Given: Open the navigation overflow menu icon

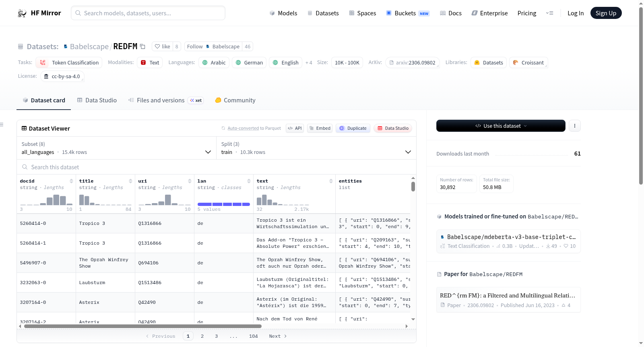Looking at the screenshot, I should (x=549, y=13).
